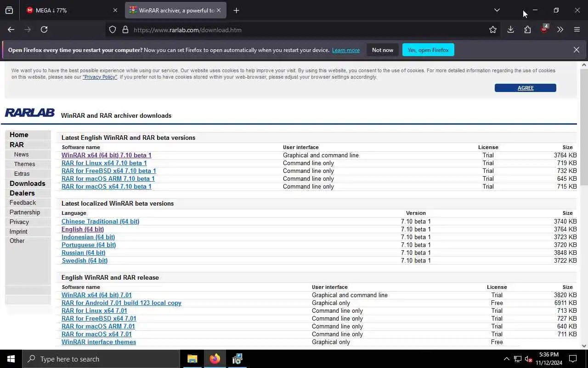Click the padlock site info icon

tap(125, 30)
